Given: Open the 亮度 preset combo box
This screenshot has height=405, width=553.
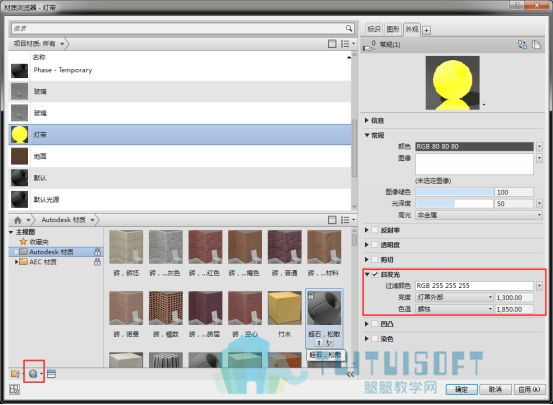Looking at the screenshot, I should coord(454,297).
